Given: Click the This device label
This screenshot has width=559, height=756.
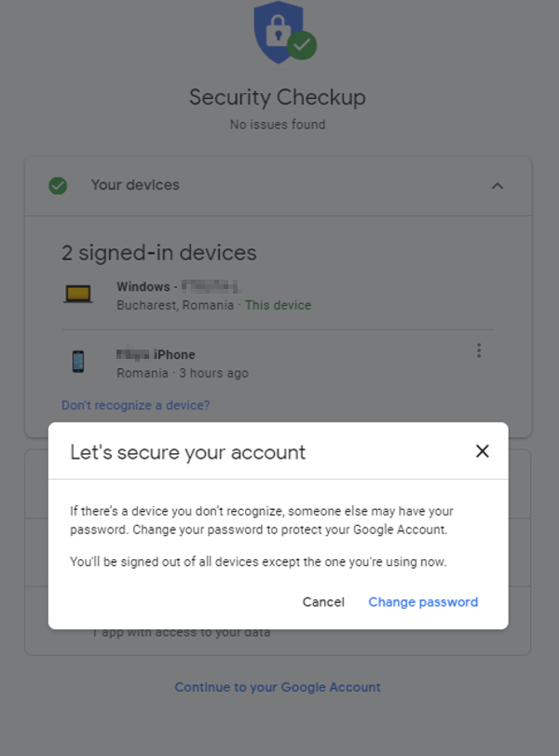Looking at the screenshot, I should (x=278, y=305).
